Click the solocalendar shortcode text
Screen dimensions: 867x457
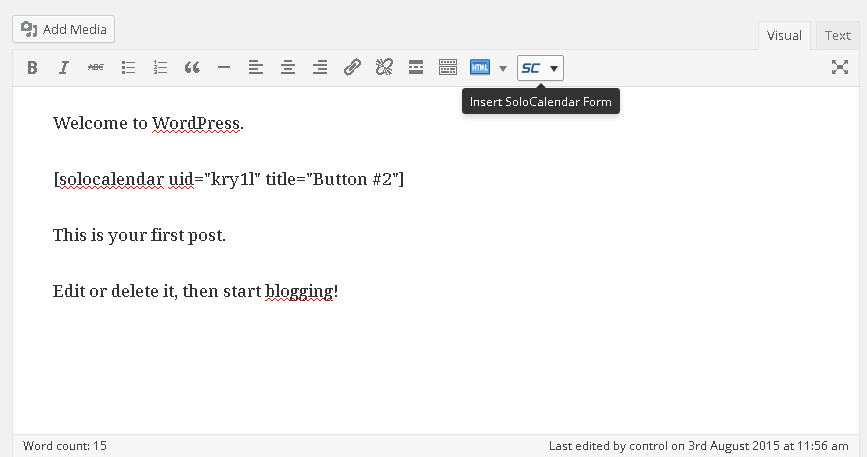pyautogui.click(x=229, y=179)
